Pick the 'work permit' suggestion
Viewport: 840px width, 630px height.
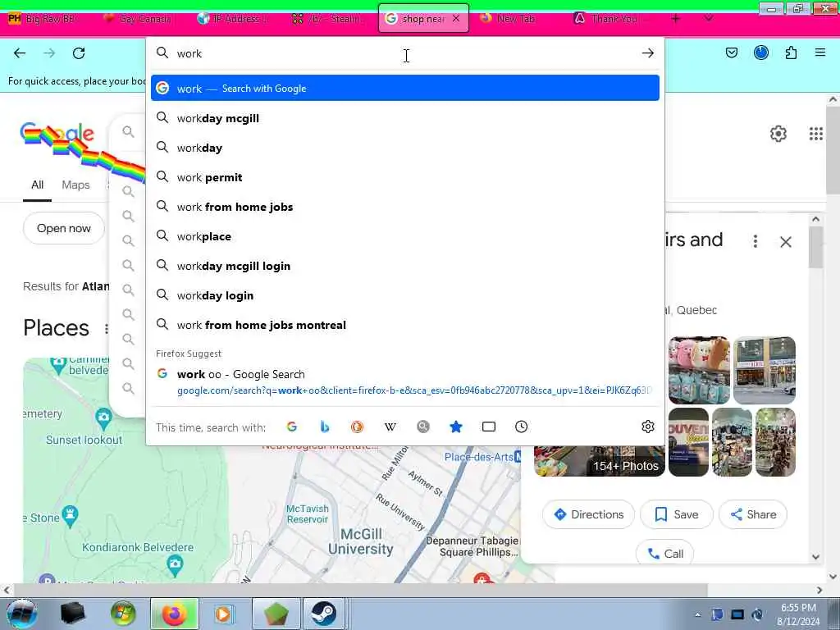[x=405, y=177]
